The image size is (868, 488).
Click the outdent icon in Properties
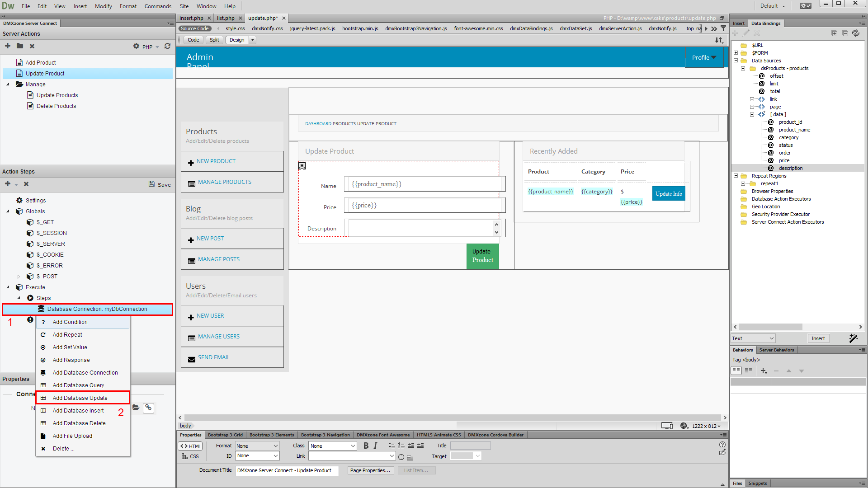[x=411, y=446]
